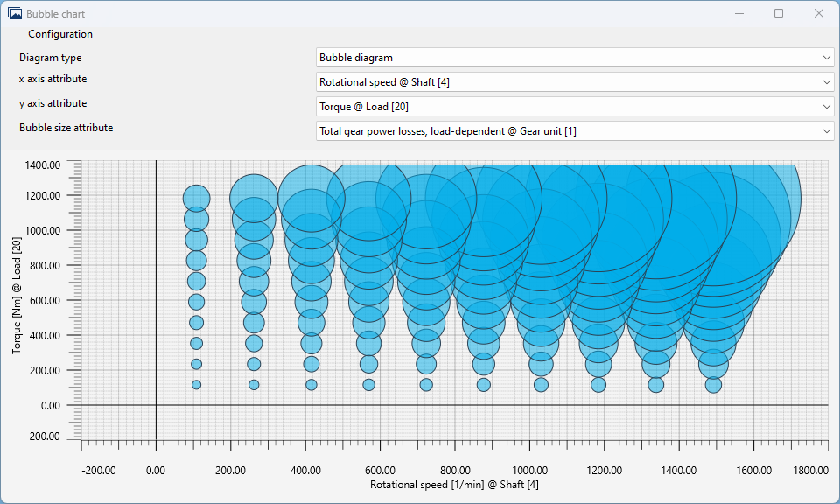Close the Bubble chart window

pos(819,14)
